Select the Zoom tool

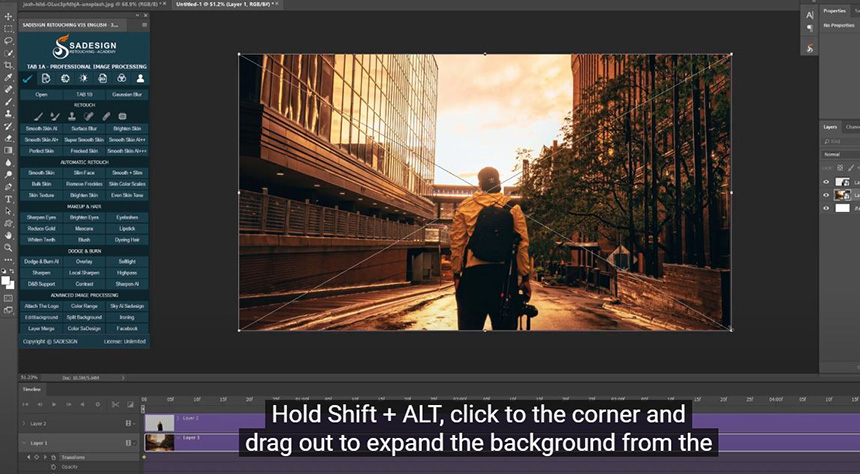click(x=8, y=247)
